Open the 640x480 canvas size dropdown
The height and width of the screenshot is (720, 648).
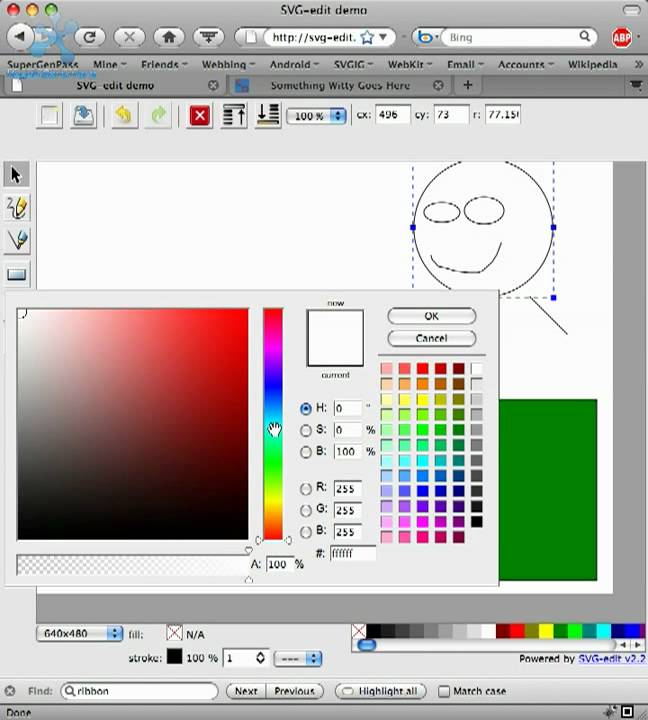pyautogui.click(x=79, y=634)
